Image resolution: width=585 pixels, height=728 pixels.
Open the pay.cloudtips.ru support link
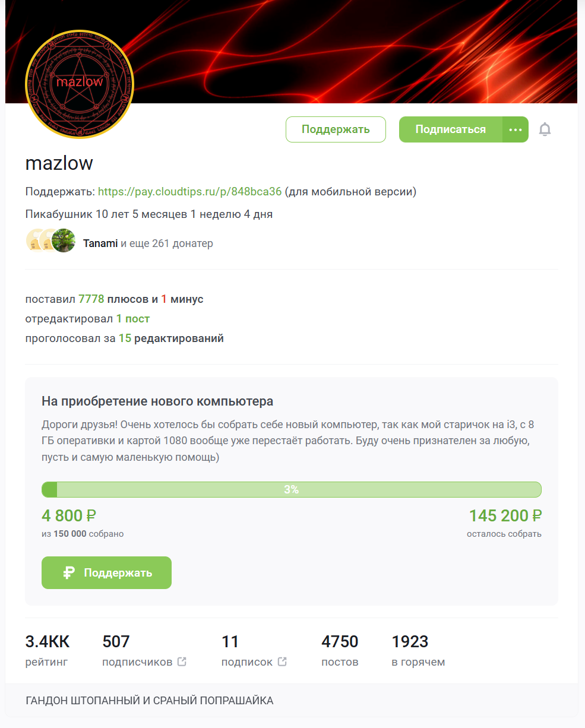point(189,192)
